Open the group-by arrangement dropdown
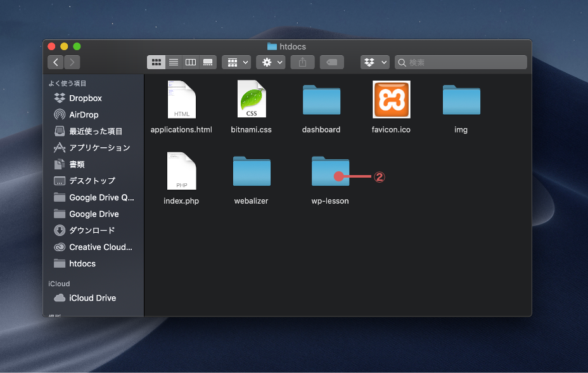 click(236, 62)
